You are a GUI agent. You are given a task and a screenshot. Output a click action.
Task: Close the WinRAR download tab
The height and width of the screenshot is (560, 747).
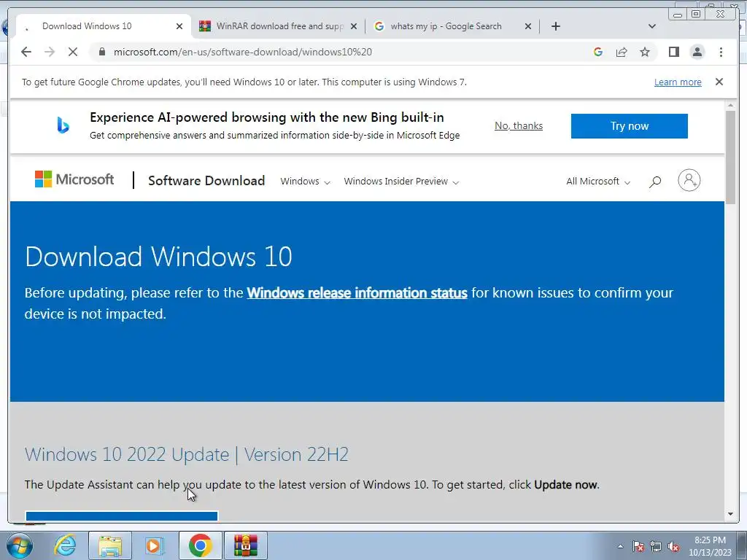click(354, 26)
